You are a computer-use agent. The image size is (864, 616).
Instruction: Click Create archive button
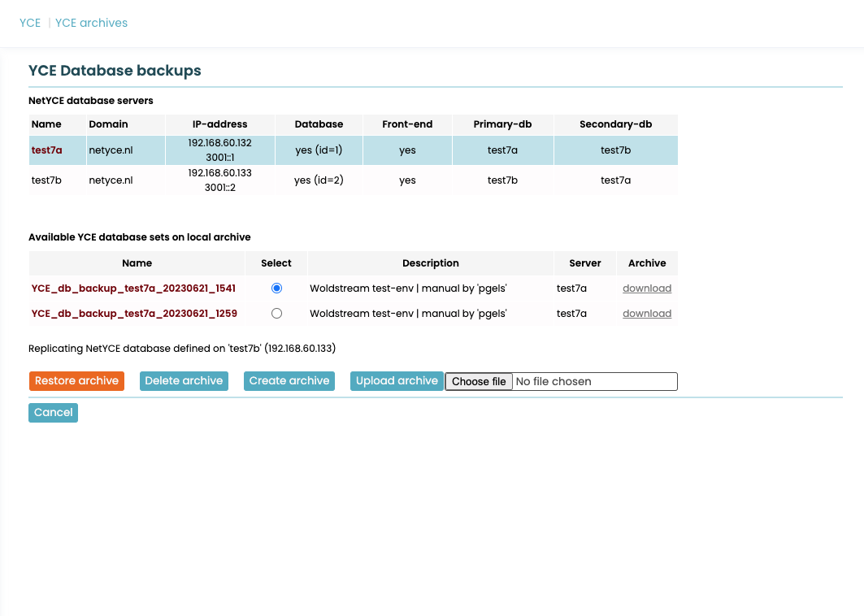[289, 381]
